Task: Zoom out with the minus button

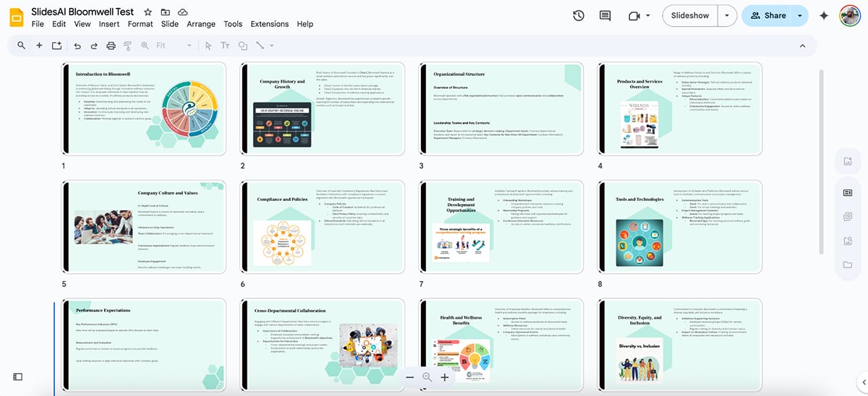Action: tap(409, 377)
